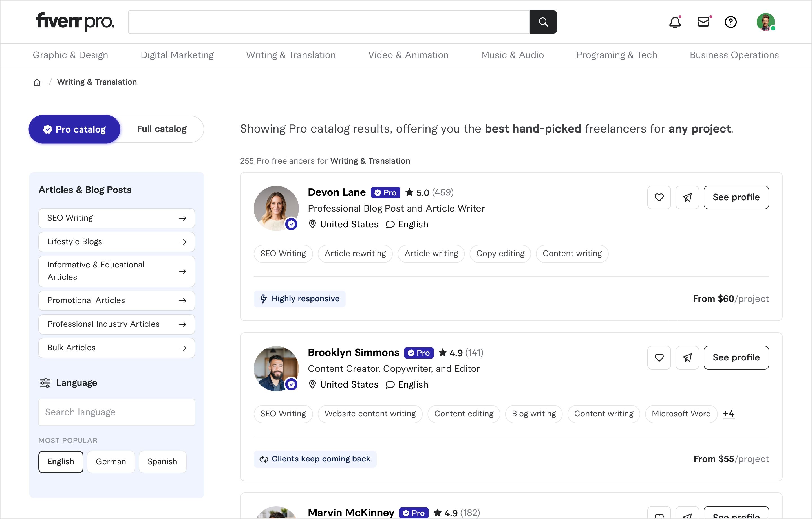
Task: Open the messages envelope icon
Action: (x=703, y=22)
